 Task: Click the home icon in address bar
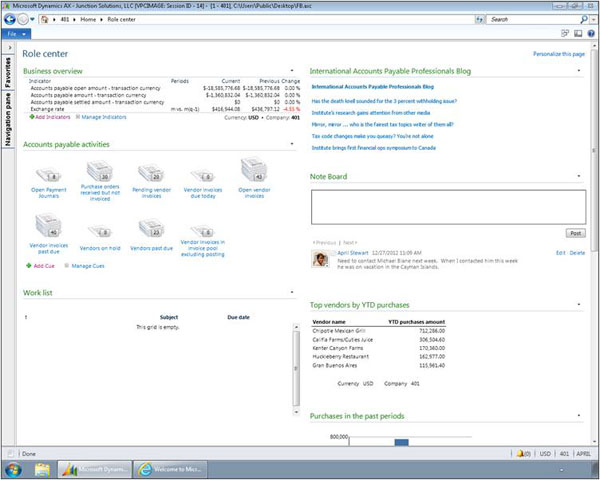coord(45,20)
